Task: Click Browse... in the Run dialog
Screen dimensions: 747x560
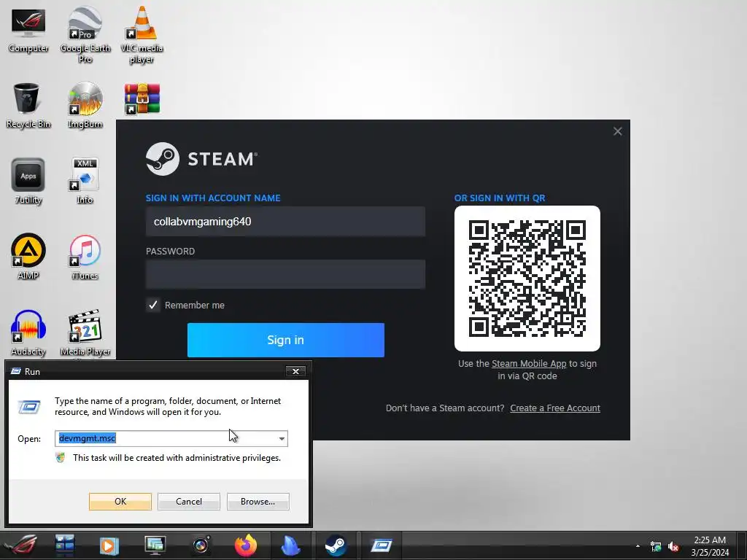Action: click(258, 502)
